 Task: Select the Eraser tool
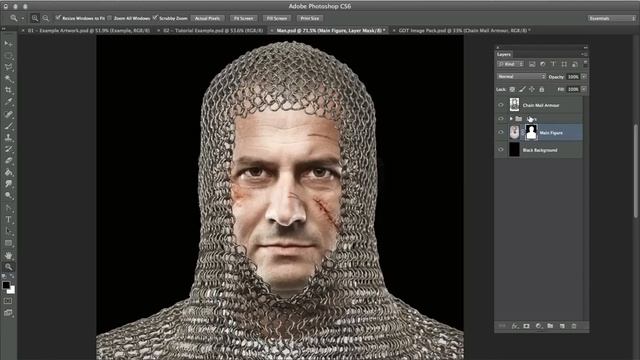pyautogui.click(x=9, y=160)
